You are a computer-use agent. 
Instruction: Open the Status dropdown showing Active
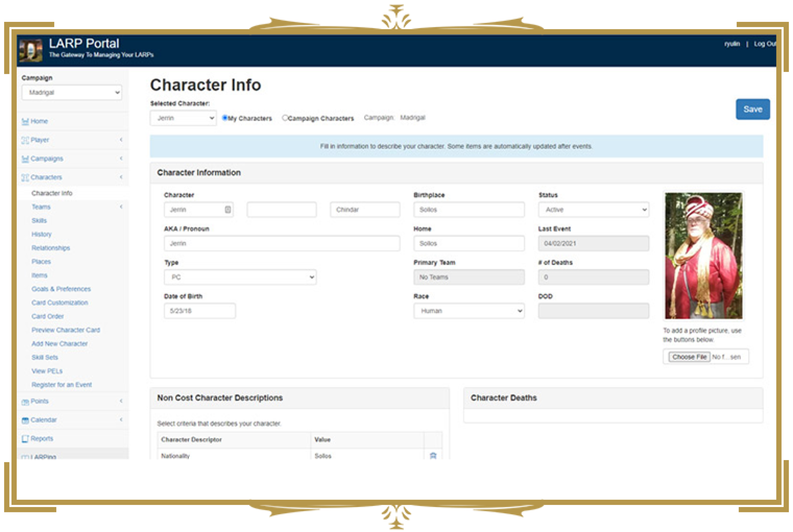point(593,210)
